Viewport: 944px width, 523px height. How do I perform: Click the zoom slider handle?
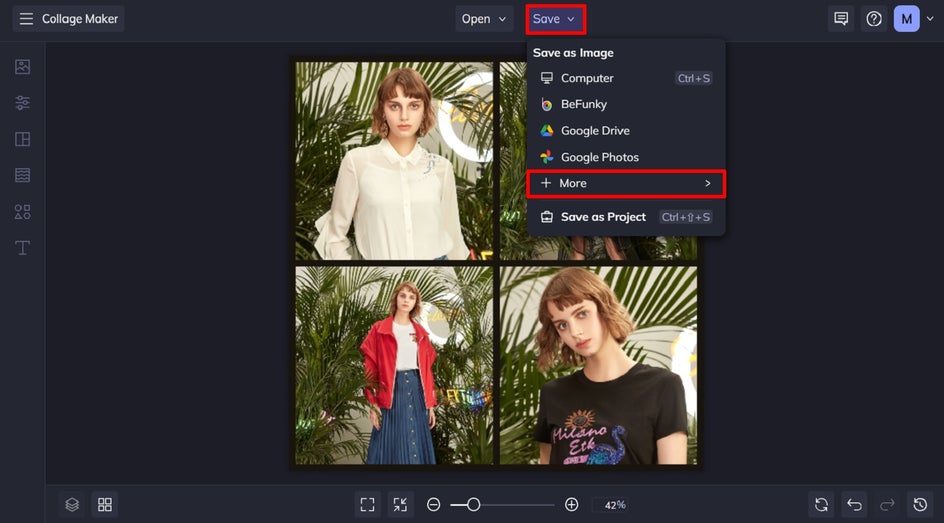473,504
